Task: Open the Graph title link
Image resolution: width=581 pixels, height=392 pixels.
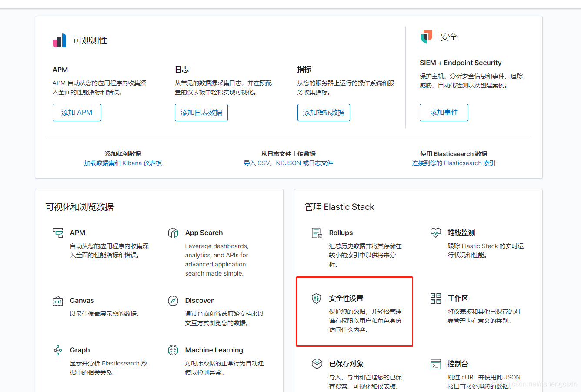Action: click(80, 350)
